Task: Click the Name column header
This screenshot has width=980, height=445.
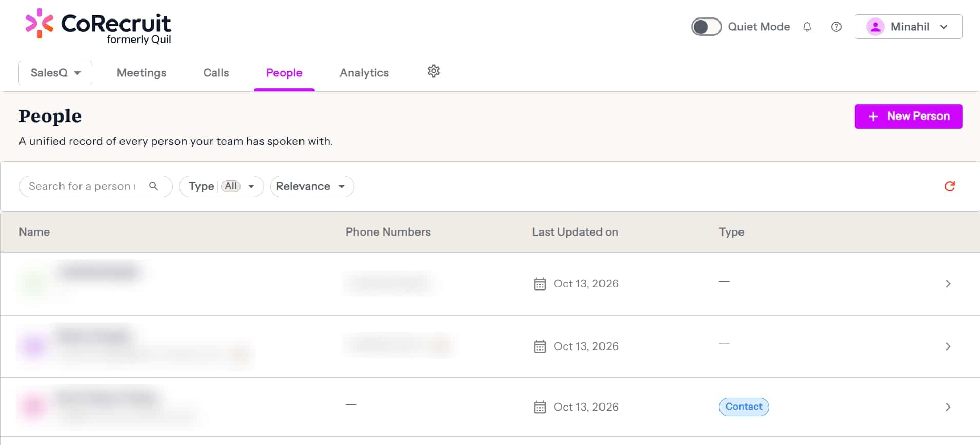Action: pos(34,232)
